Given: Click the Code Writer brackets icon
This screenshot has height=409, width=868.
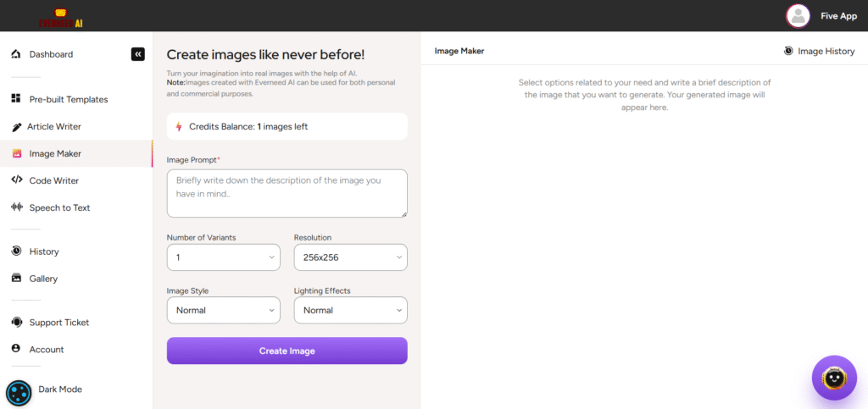Looking at the screenshot, I should [x=17, y=180].
